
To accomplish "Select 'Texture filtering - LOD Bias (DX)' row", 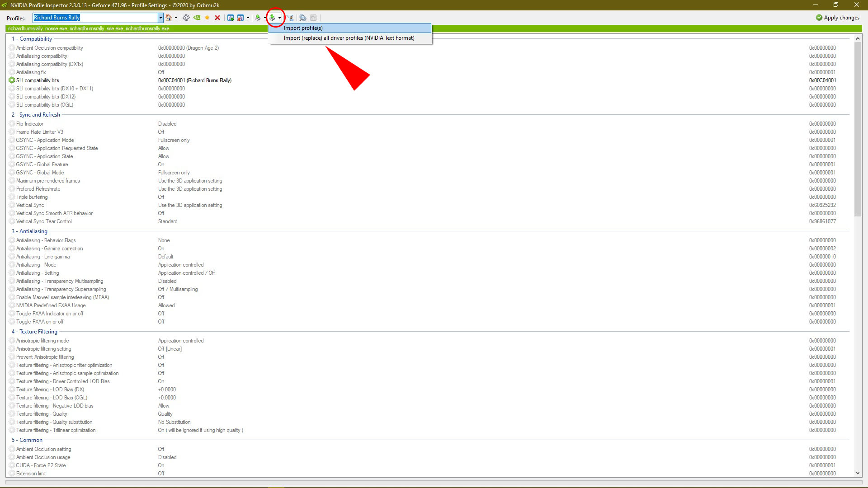I will 429,389.
